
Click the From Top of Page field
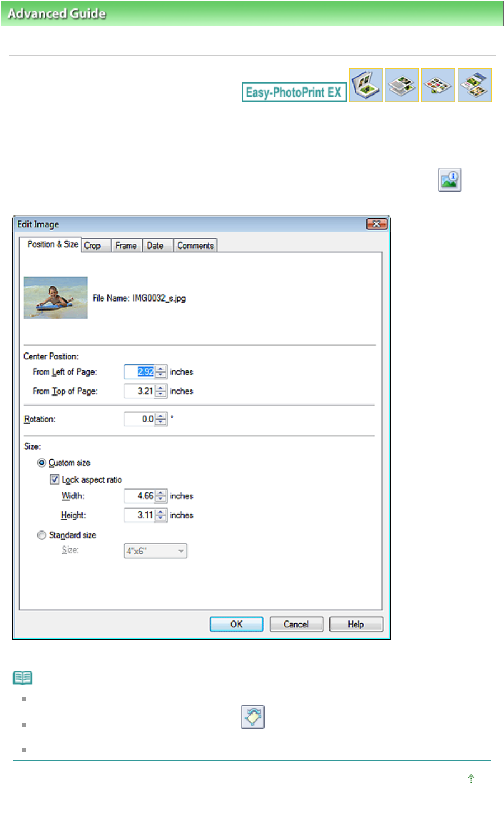pyautogui.click(x=139, y=391)
